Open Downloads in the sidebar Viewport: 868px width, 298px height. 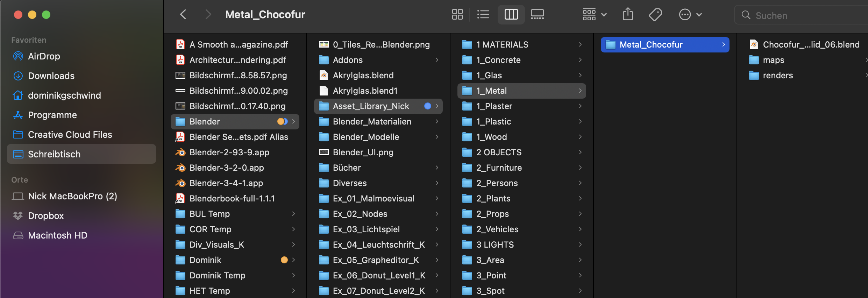tap(51, 76)
